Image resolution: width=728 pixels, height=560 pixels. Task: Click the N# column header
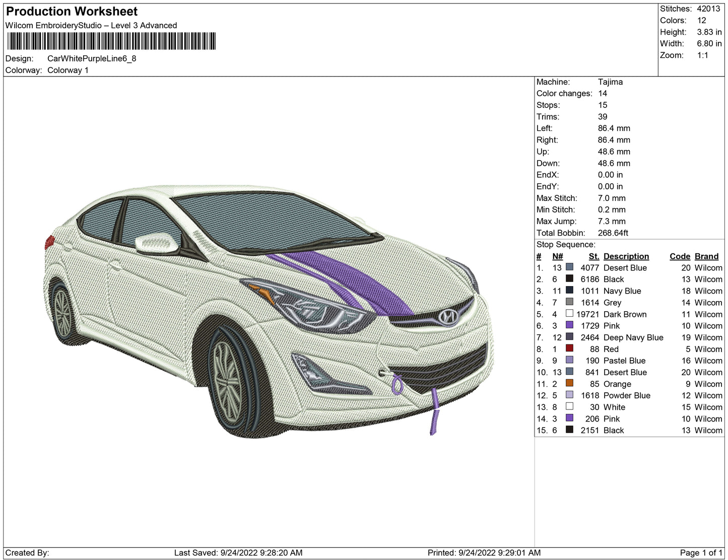click(557, 256)
